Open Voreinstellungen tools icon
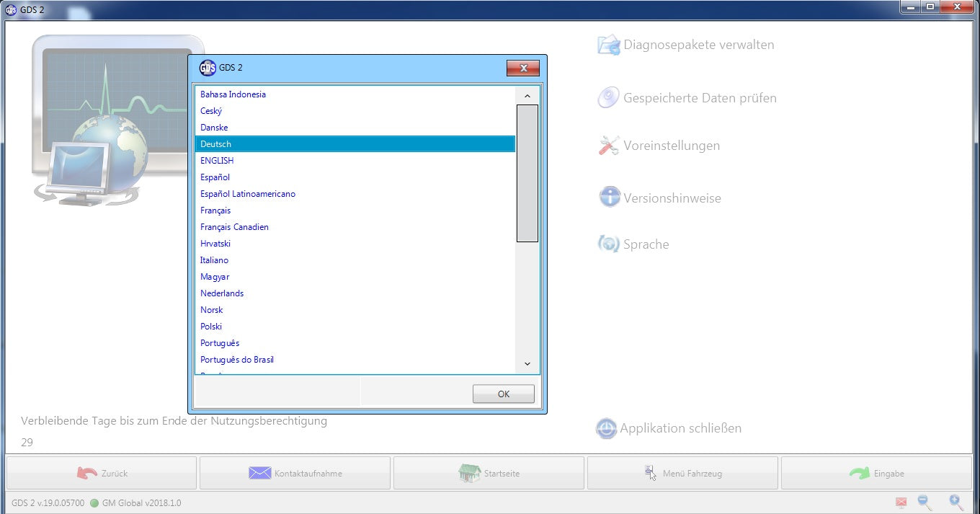980x514 pixels. pos(609,146)
